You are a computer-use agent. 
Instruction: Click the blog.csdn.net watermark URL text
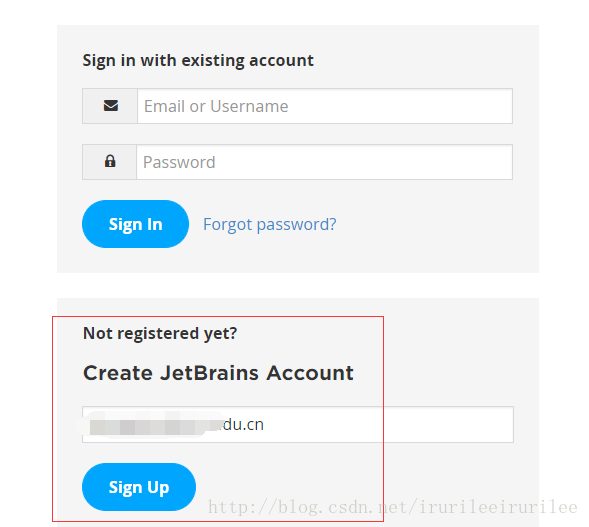(x=393, y=507)
